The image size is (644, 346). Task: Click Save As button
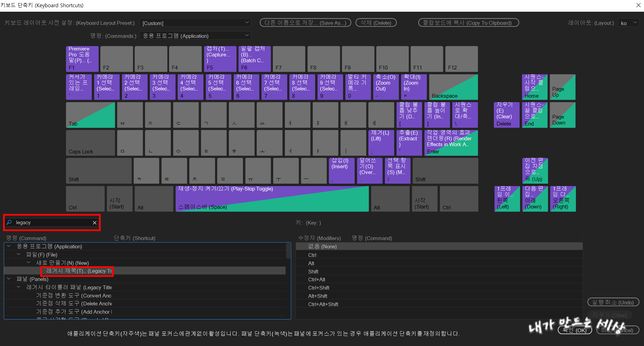point(305,23)
